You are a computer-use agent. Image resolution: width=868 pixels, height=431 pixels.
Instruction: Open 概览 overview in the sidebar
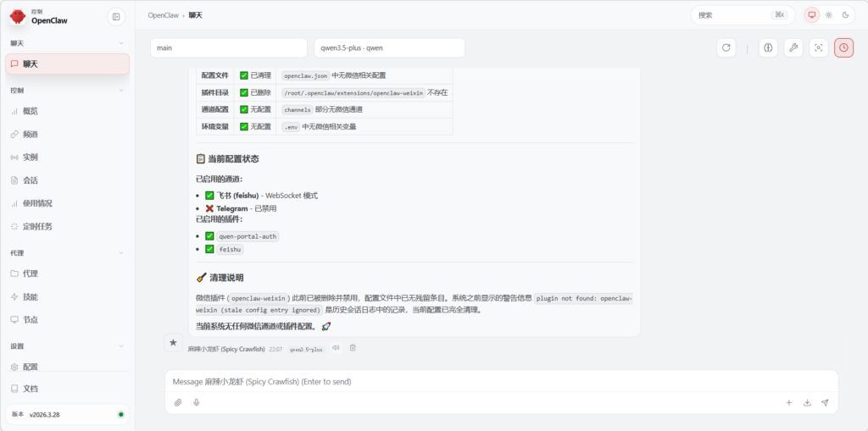[x=68, y=111]
